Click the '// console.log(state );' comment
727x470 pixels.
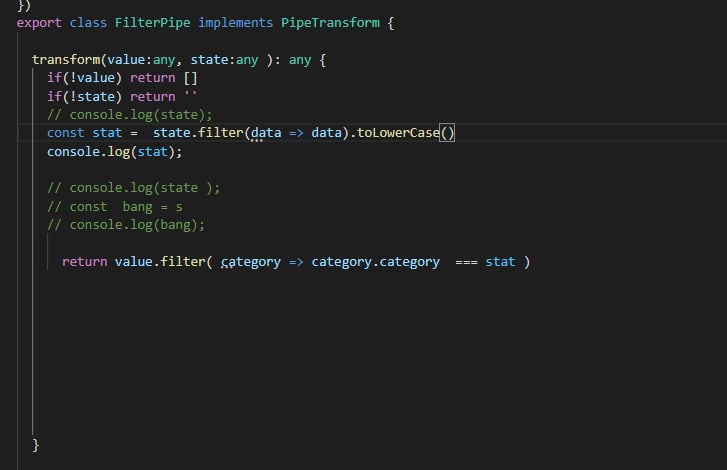click(x=134, y=188)
